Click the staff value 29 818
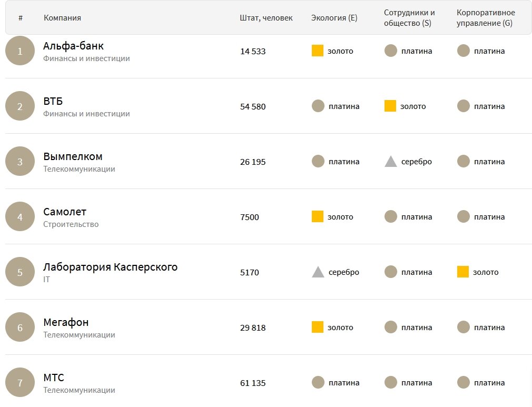The height and width of the screenshot is (407, 532). [253, 328]
